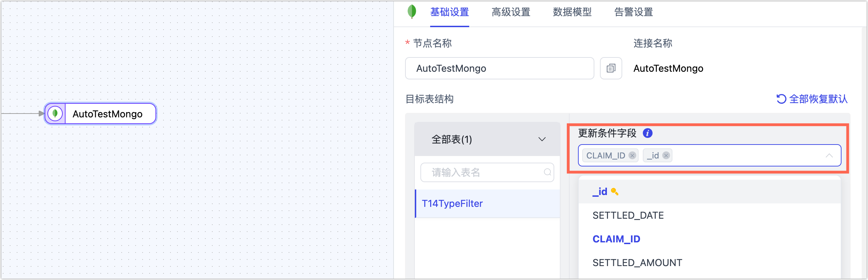
Task: Collapse the update condition field selector chevron
Action: pyautogui.click(x=829, y=156)
